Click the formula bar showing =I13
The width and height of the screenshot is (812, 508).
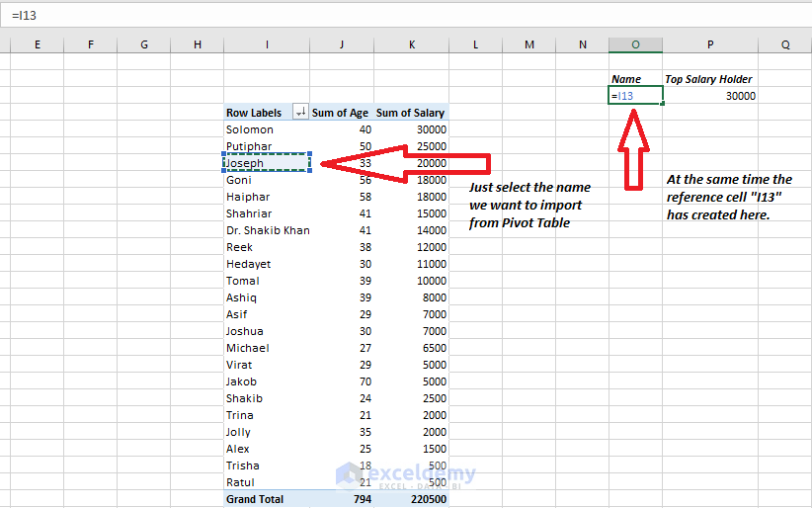(406, 16)
